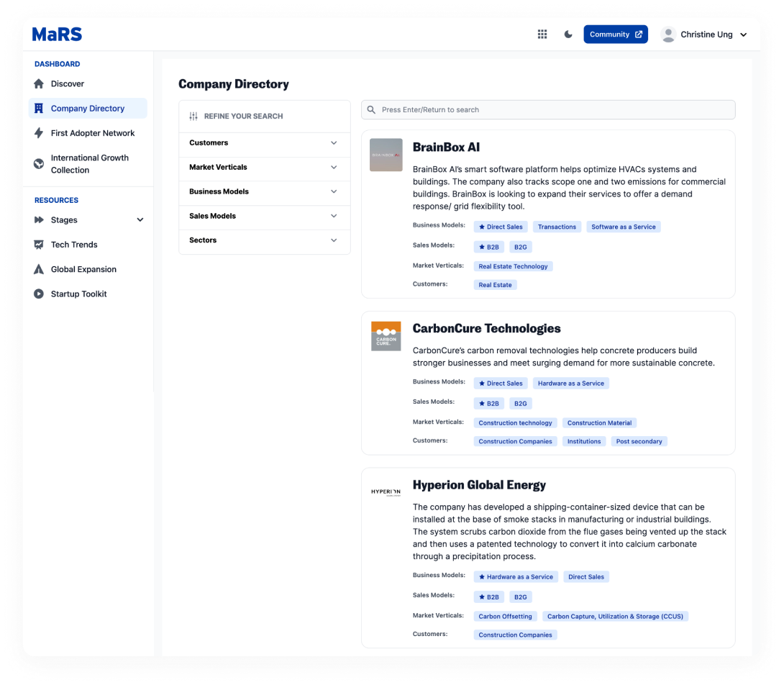Click Hyperion's Construction Companies tag
Screen dimensions: 784x685
pyautogui.click(x=515, y=635)
